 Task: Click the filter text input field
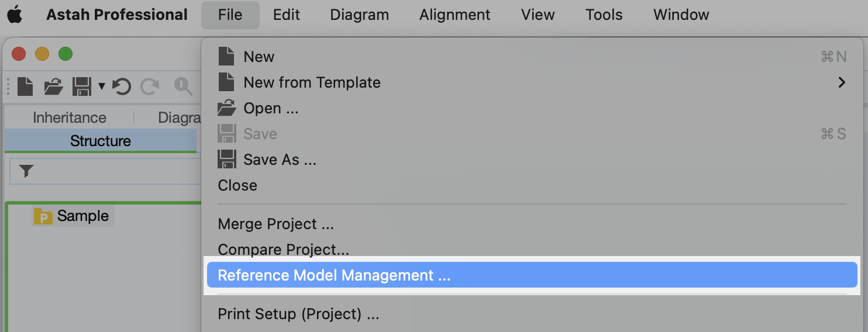(x=117, y=171)
